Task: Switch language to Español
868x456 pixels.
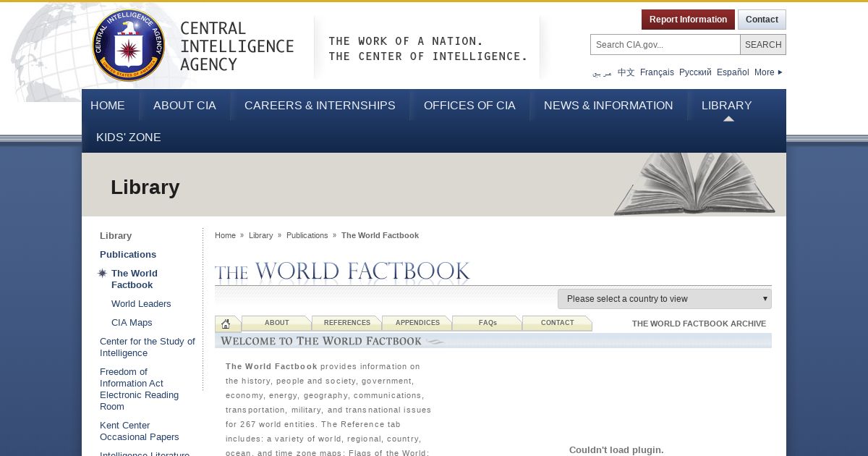Action: [733, 72]
